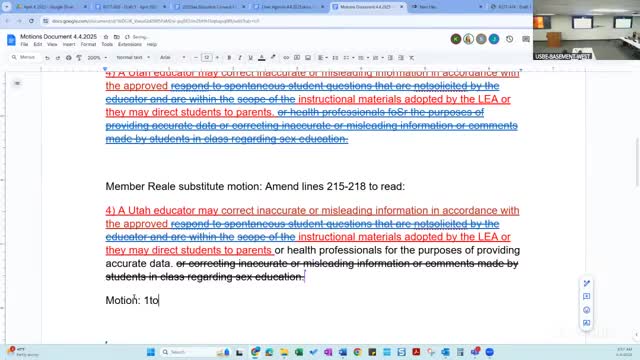640x360 pixels.
Task: Click the print icon in toolbar
Action: [x=69, y=58]
